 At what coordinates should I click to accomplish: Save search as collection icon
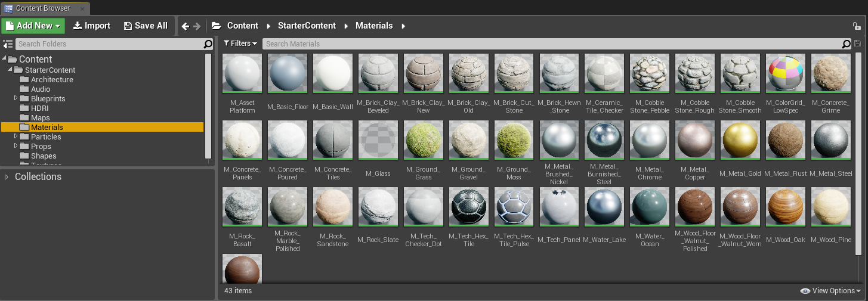pos(858,44)
